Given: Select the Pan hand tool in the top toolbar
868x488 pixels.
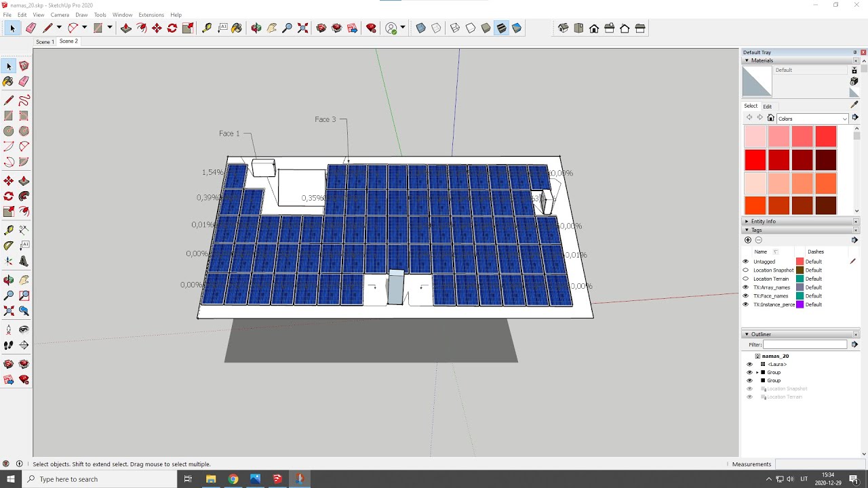Looking at the screenshot, I should [271, 28].
